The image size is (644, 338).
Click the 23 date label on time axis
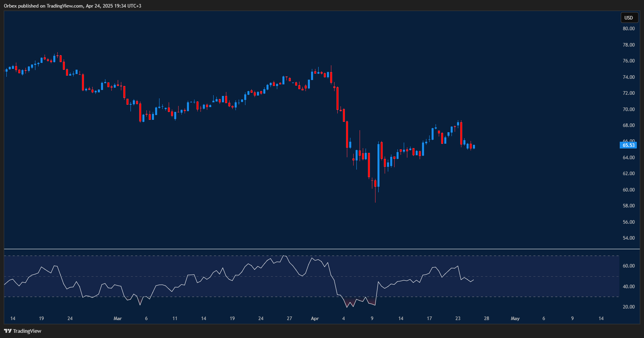point(458,318)
